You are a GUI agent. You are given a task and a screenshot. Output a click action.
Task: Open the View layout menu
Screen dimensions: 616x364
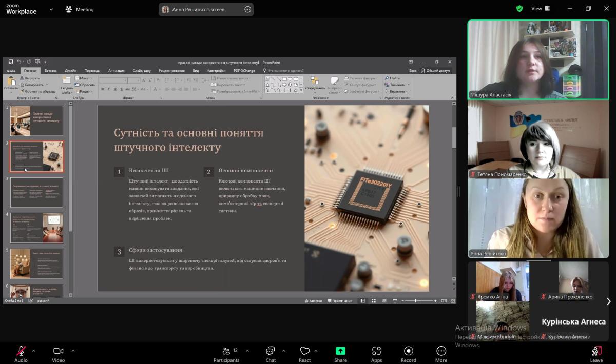pyautogui.click(x=540, y=9)
